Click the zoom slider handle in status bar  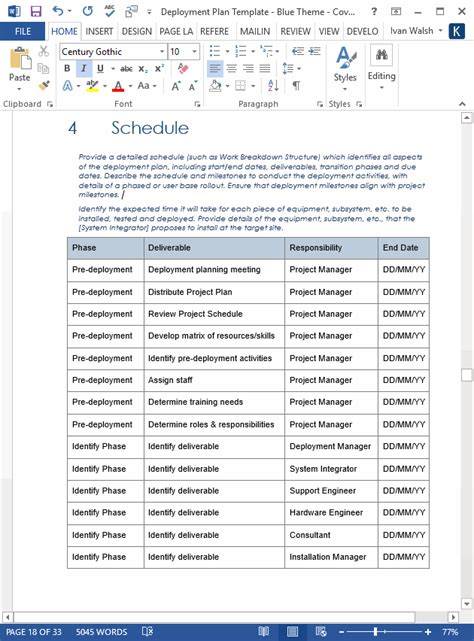375,632
